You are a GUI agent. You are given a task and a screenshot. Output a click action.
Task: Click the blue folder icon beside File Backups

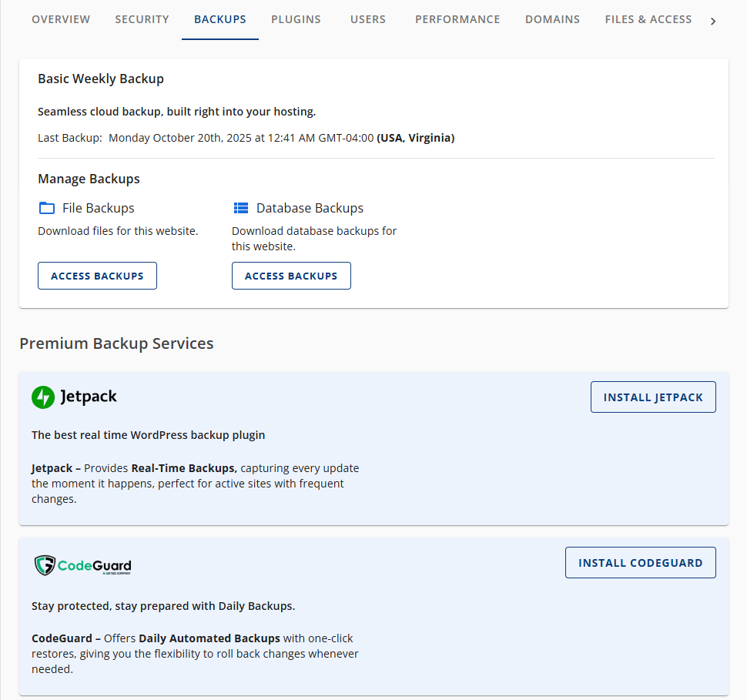click(x=45, y=207)
